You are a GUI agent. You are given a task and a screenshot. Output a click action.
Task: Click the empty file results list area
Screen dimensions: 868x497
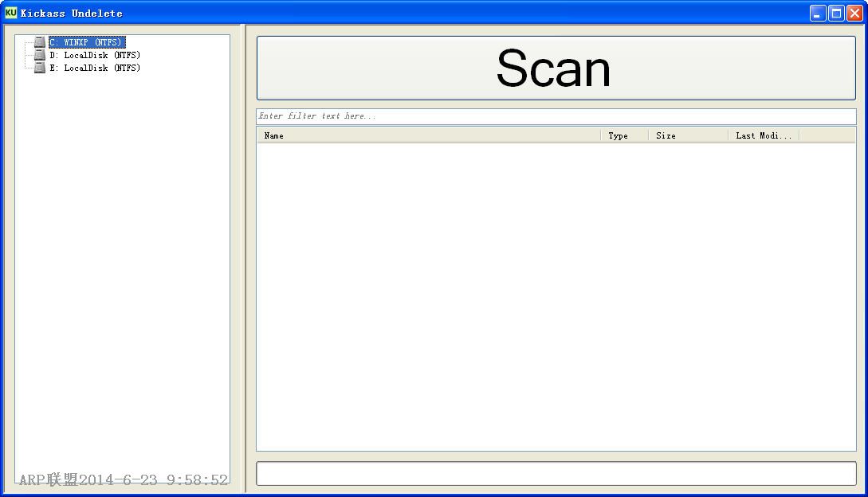pyautogui.click(x=556, y=296)
